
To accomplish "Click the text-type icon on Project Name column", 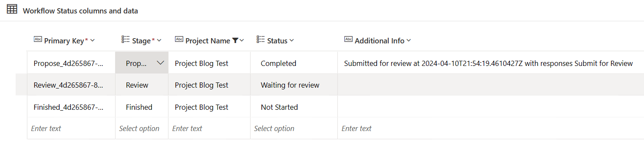I will coord(179,39).
